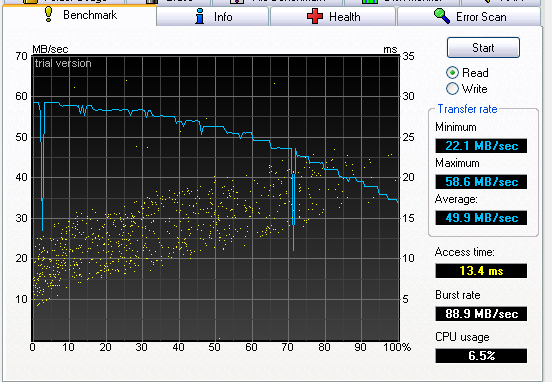The height and width of the screenshot is (382, 552).
Task: Open the Health tab label
Action: click(345, 17)
